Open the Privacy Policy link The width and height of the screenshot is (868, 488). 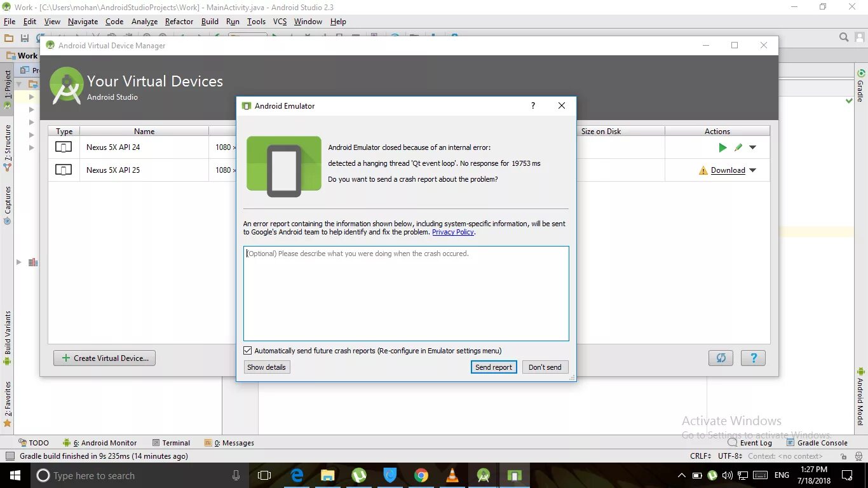[453, 233]
